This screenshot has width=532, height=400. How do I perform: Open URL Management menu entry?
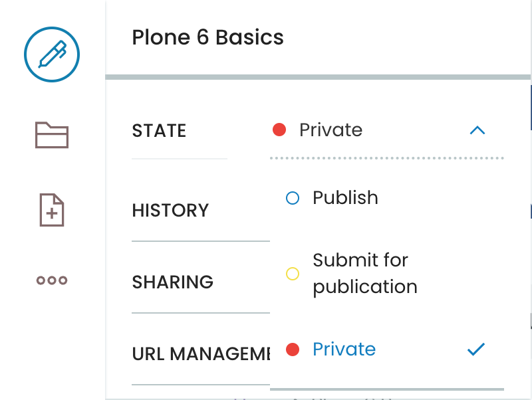pyautogui.click(x=201, y=354)
